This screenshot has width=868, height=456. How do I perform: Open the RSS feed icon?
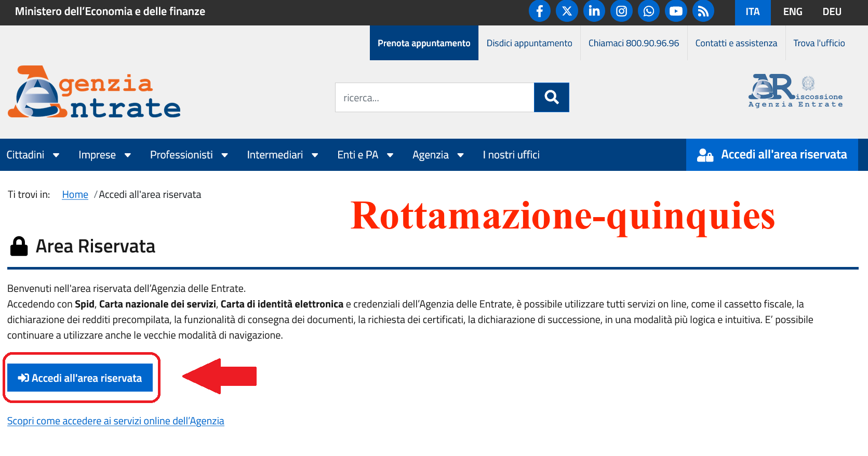(703, 11)
